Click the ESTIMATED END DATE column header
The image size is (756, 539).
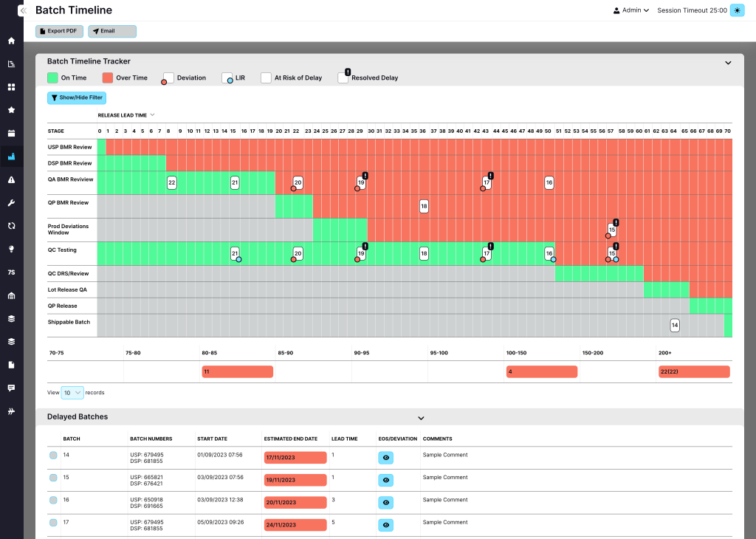(291, 439)
